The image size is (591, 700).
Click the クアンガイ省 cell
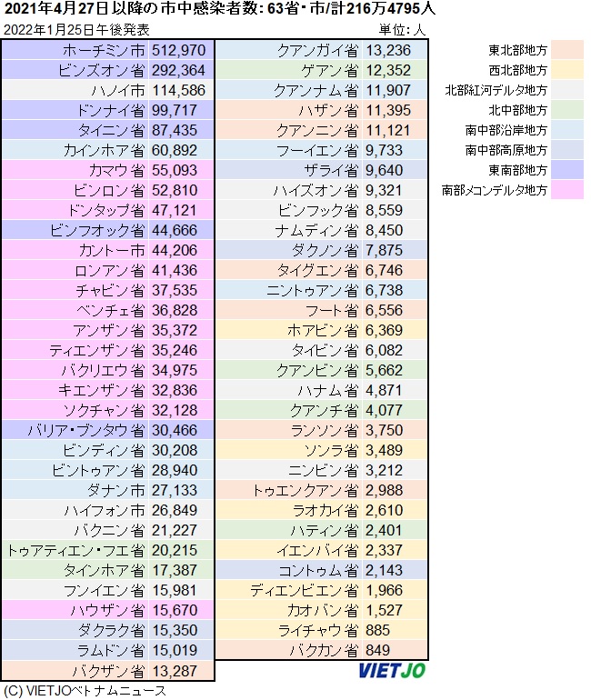[289, 50]
